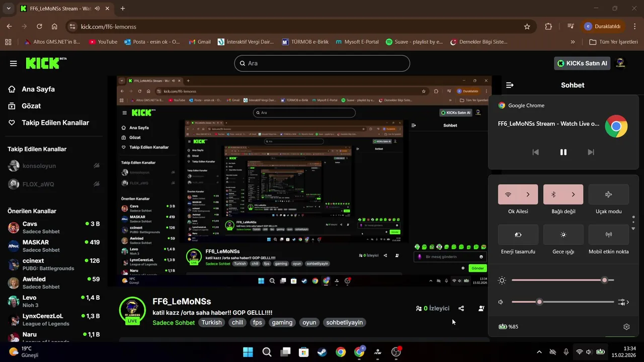Enable Mobil etkin nokta
Viewport: 644px width, 362px height.
click(x=609, y=235)
